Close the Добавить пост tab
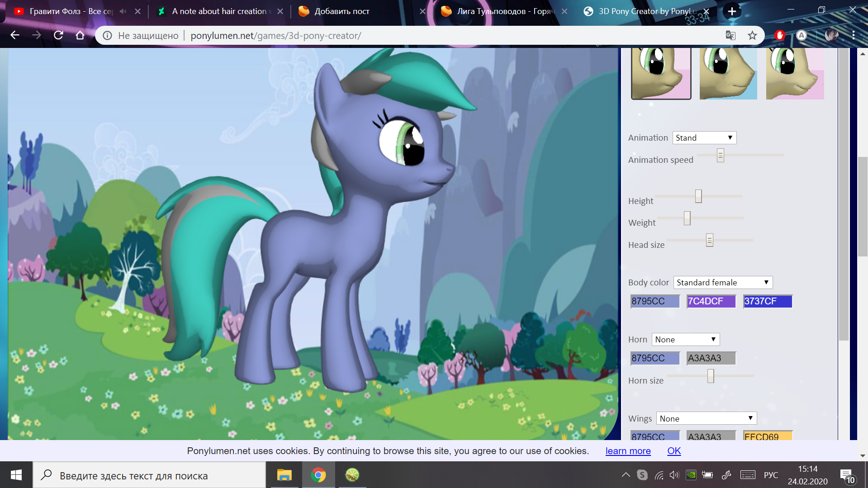Image resolution: width=868 pixels, height=488 pixels. (422, 11)
